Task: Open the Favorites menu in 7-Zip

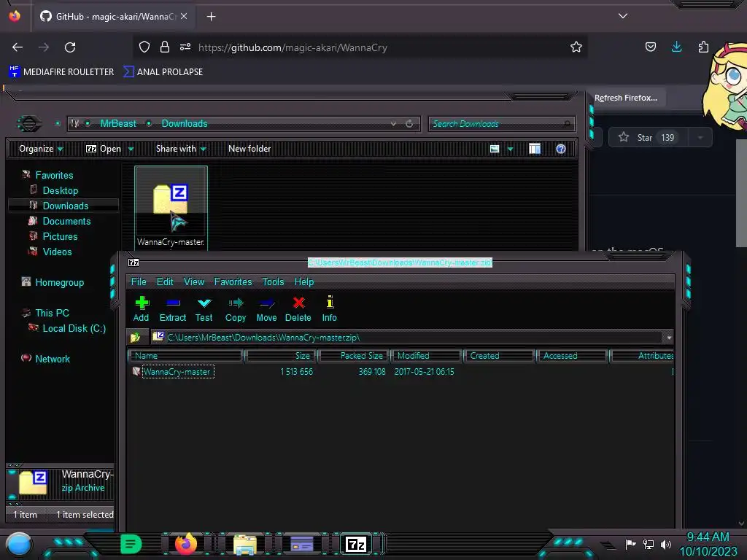Action: click(233, 282)
